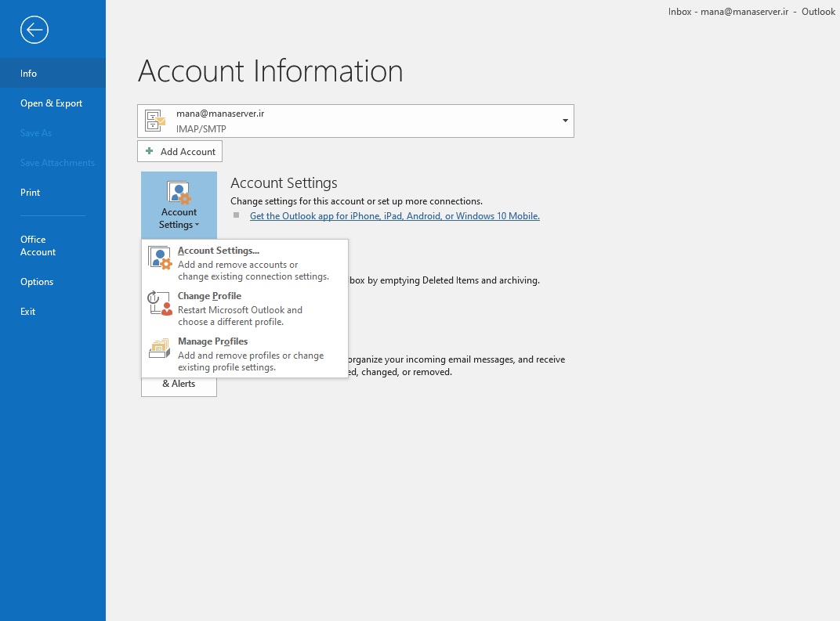Click the back arrow circle icon
This screenshot has height=621, width=840.
point(34,30)
